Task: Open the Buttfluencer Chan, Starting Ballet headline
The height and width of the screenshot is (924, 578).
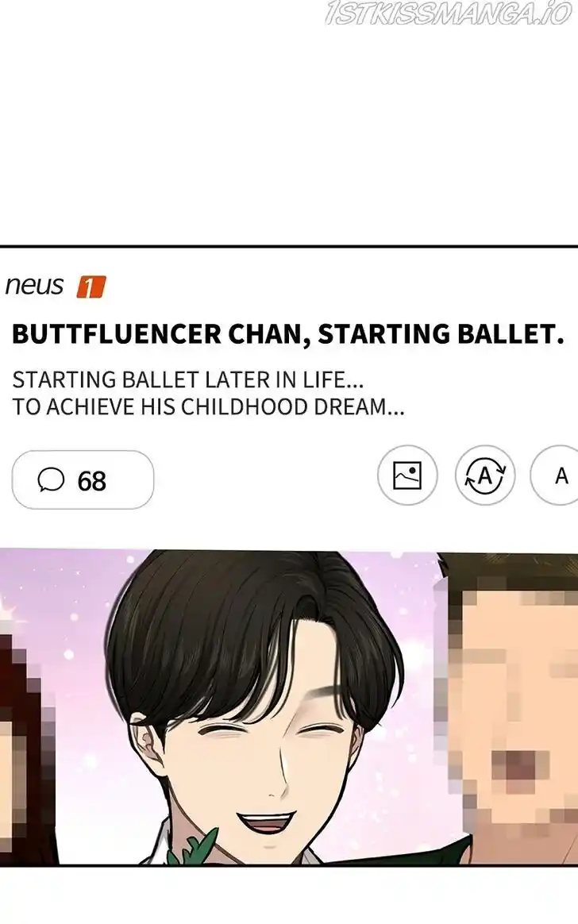Action: [x=288, y=333]
